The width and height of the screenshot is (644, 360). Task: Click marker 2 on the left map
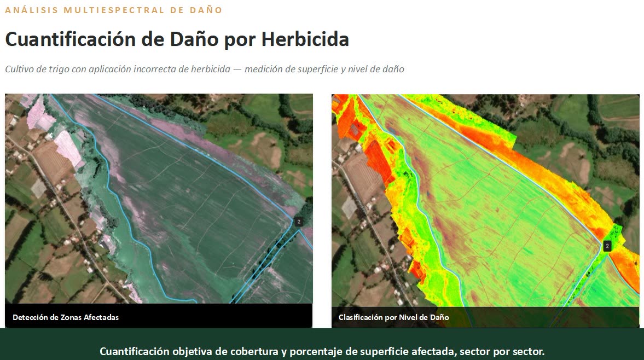click(299, 222)
